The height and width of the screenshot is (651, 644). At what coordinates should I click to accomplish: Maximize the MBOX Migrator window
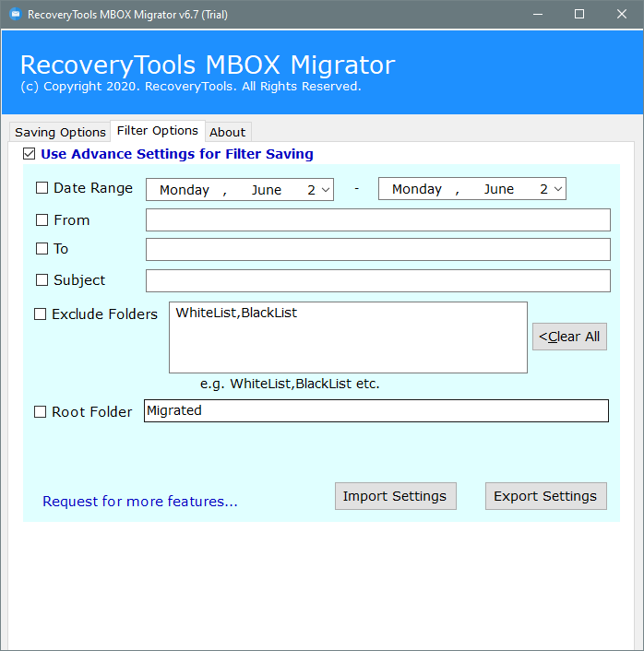pos(579,14)
